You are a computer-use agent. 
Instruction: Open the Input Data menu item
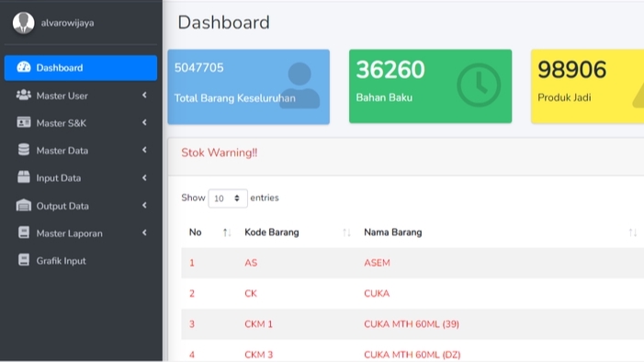[x=81, y=178]
